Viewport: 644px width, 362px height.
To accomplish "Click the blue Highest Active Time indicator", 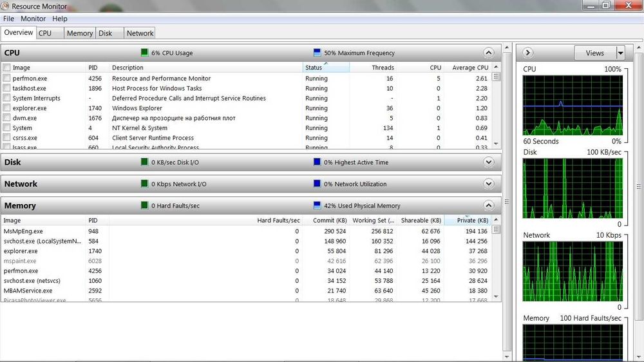I will (317, 162).
